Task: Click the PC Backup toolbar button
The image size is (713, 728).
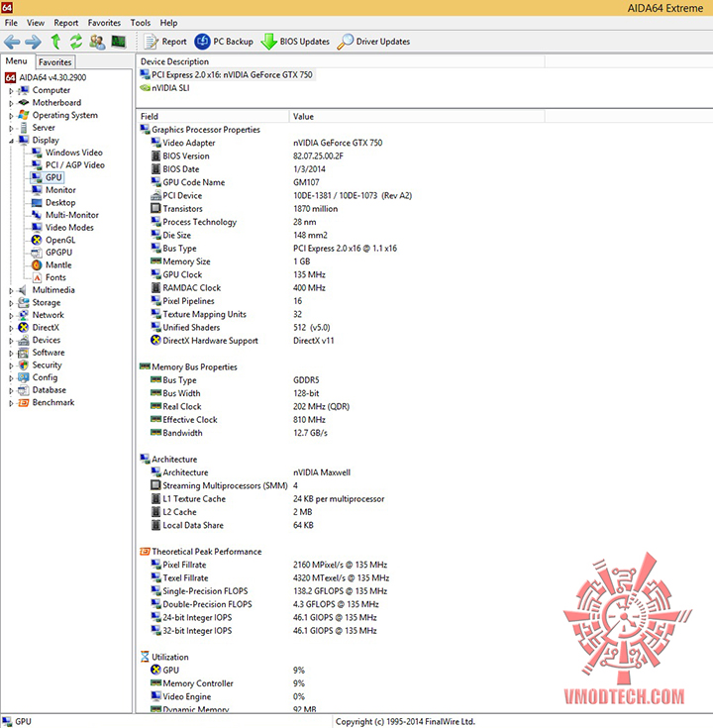Action: pyautogui.click(x=224, y=42)
